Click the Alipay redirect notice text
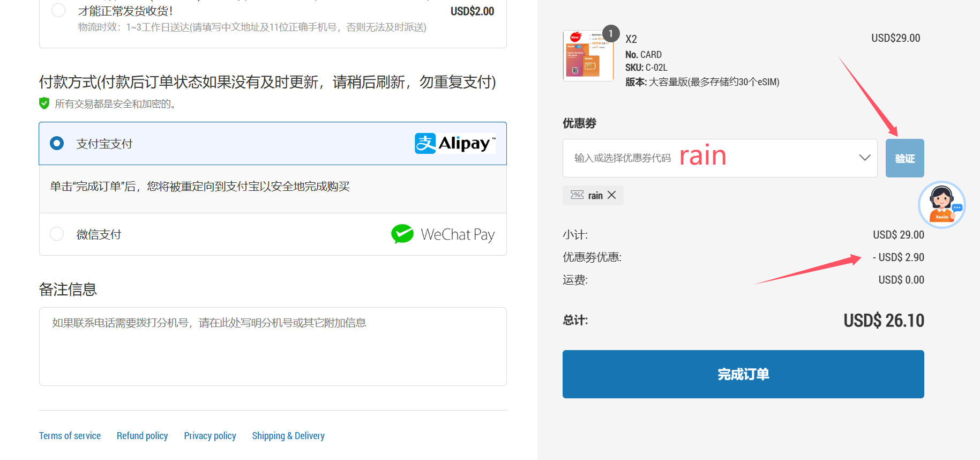The image size is (980, 460). [x=200, y=187]
